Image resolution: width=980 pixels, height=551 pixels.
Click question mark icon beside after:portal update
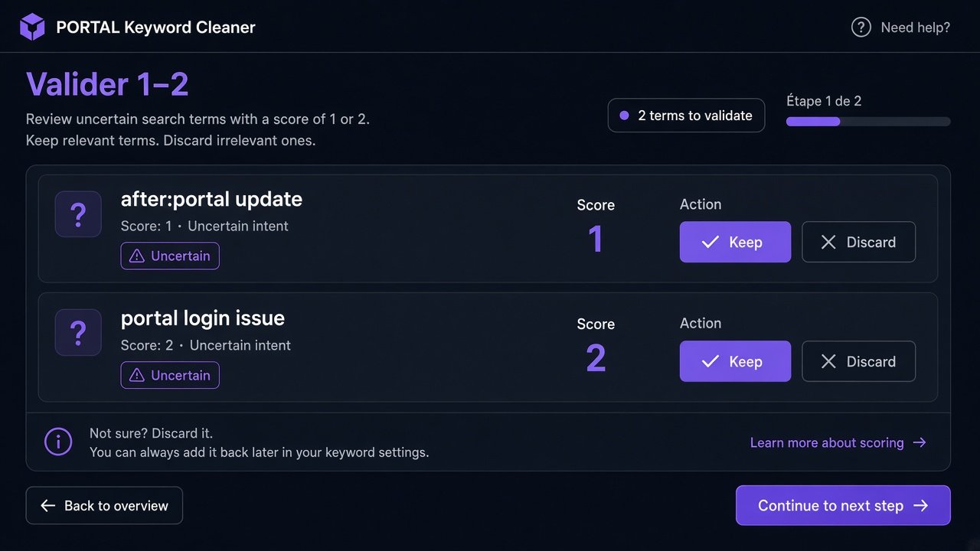(78, 214)
